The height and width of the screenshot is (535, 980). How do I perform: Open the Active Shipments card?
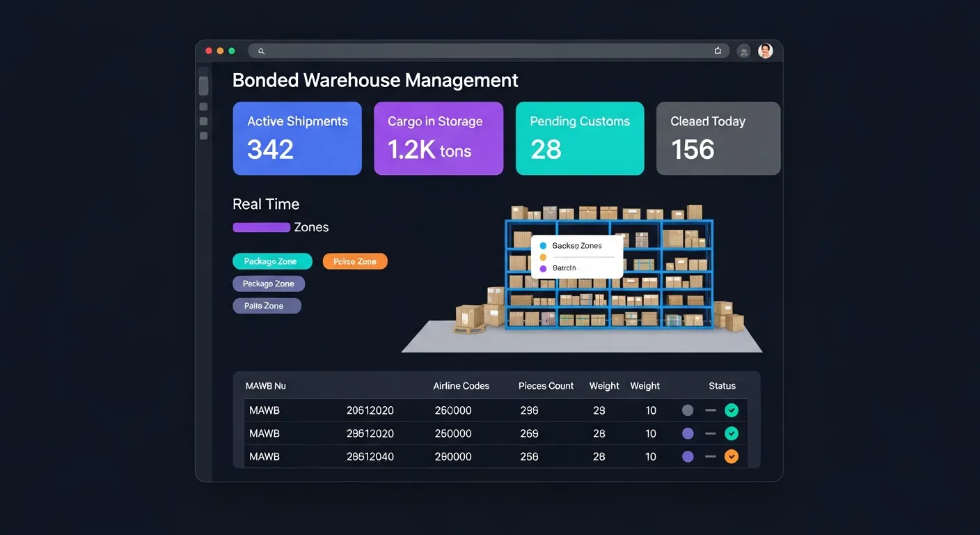pos(297,138)
